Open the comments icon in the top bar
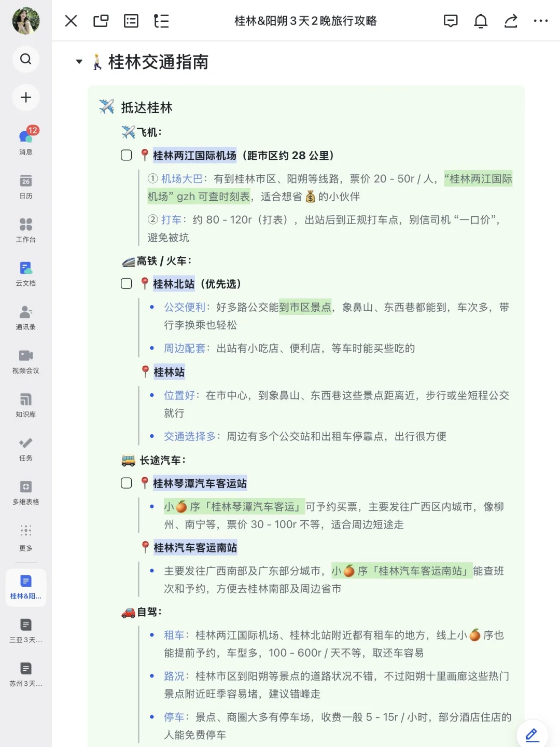Viewport: 560px width, 747px height. point(451,21)
